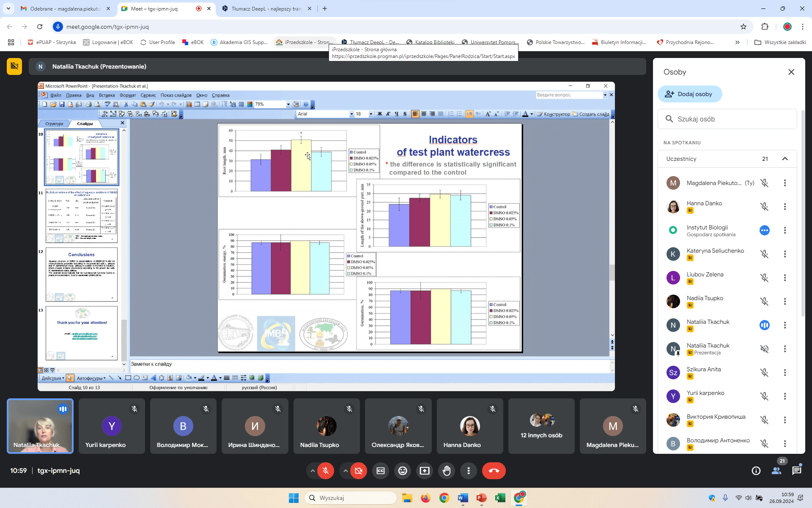Click Windows Start button
Image resolution: width=812 pixels, height=508 pixels.
coord(294,498)
